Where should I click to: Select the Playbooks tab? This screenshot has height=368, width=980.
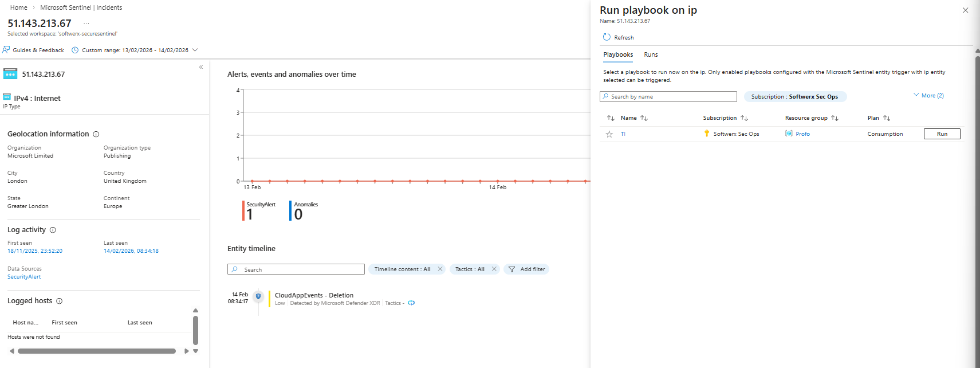(618, 54)
